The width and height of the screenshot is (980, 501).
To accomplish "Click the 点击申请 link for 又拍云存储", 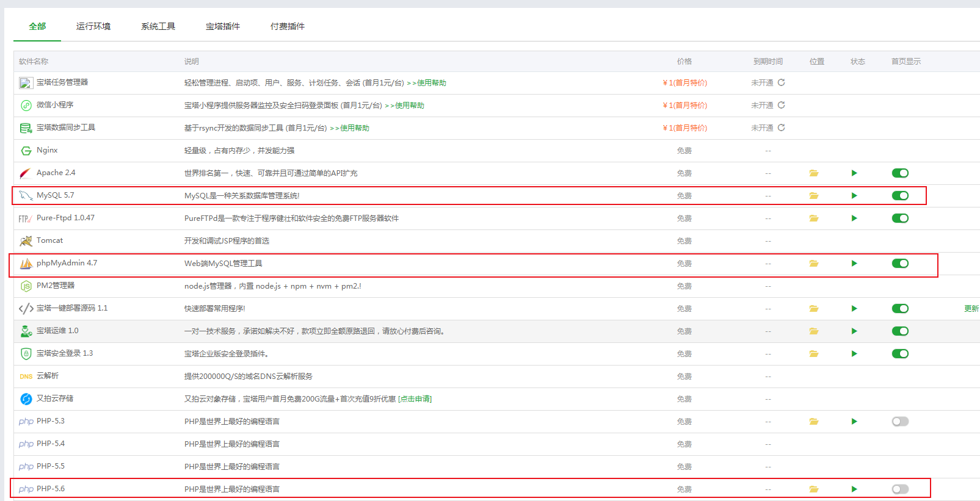I will [415, 399].
